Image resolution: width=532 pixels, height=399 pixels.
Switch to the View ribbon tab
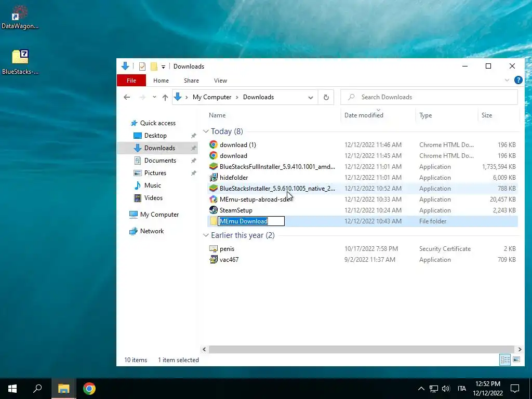[x=220, y=81]
